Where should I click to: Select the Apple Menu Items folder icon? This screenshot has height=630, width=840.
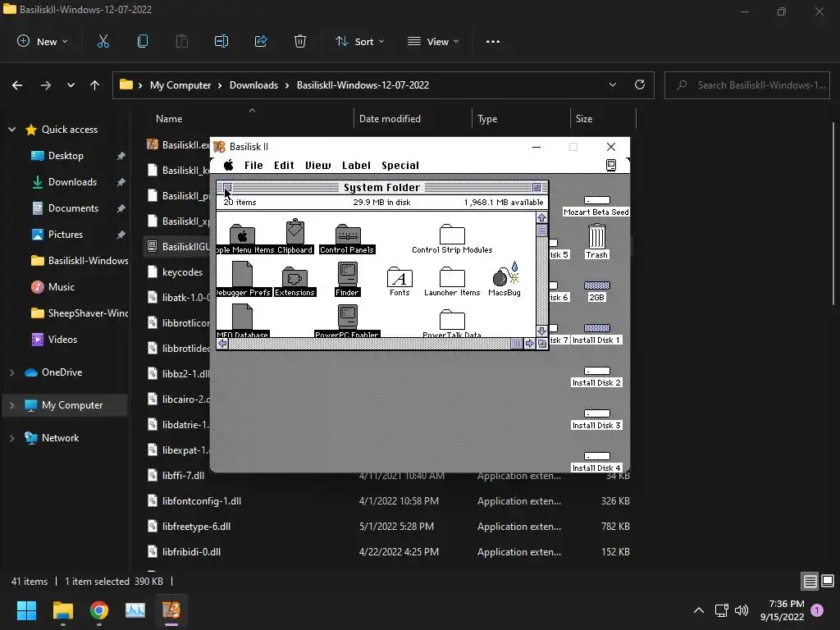(242, 234)
